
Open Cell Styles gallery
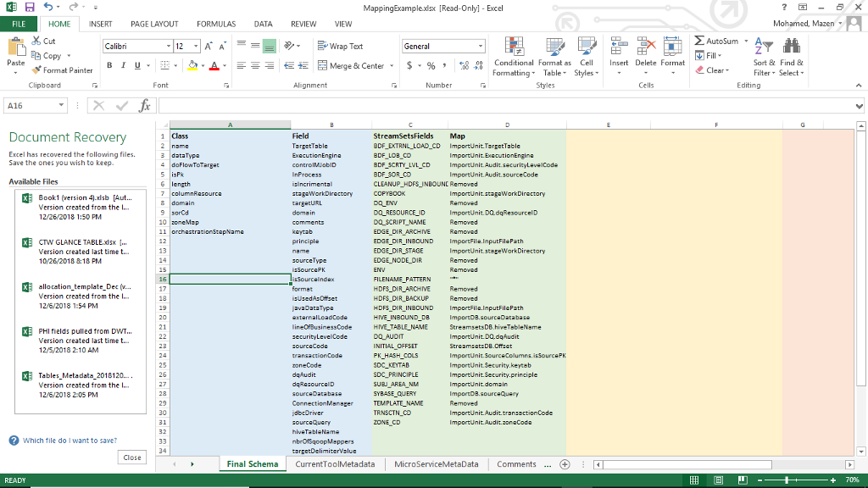click(x=588, y=58)
